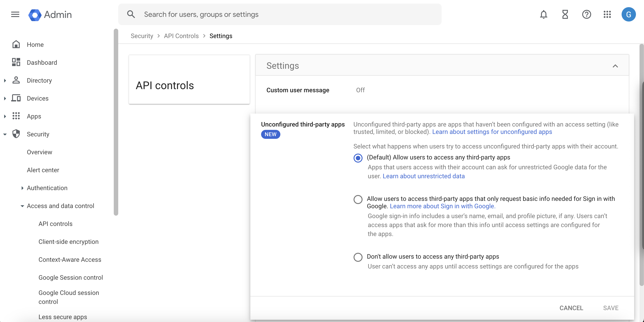Click the API Controls breadcrumb
The width and height of the screenshot is (644, 322).
(x=181, y=36)
